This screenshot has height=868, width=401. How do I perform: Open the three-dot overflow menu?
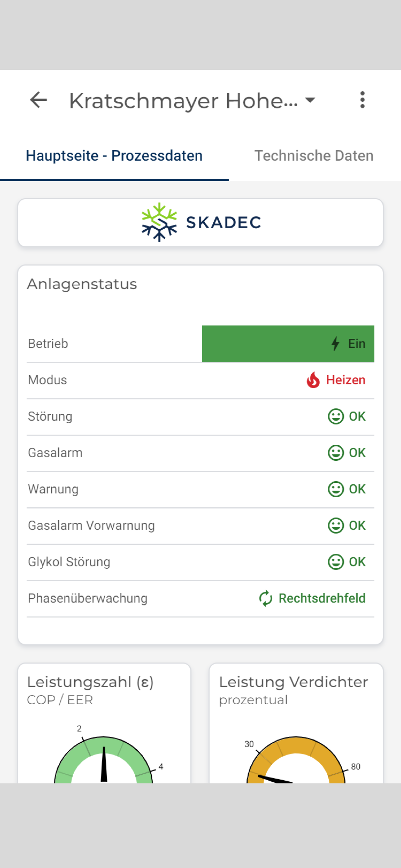point(362,100)
